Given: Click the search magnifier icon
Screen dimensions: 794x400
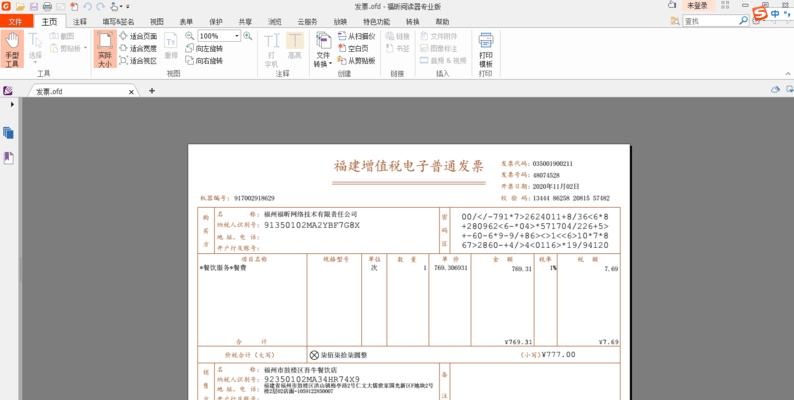Looking at the screenshot, I should 743,21.
